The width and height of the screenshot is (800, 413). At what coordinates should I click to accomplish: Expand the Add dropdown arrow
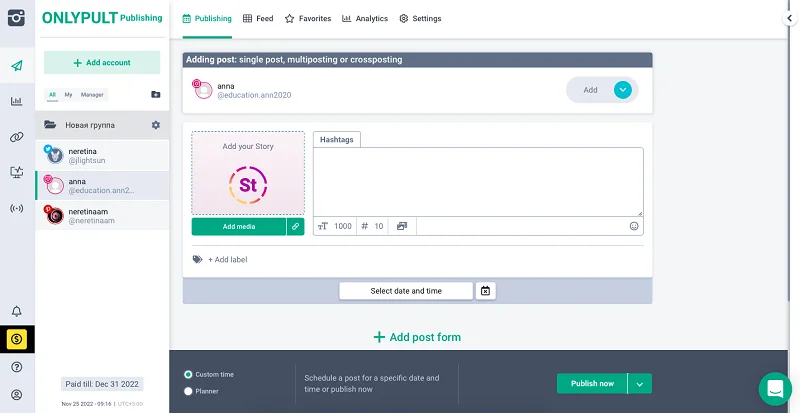coord(623,90)
